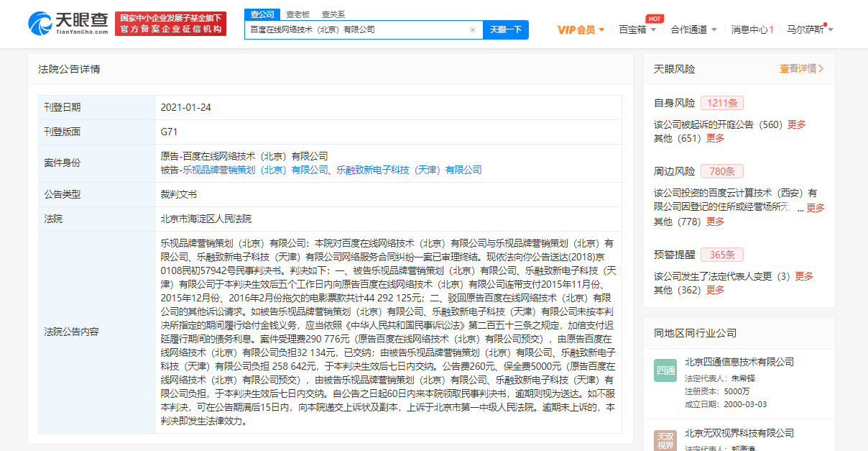Screen dimensions: 868x451
Task: Click the plaintiff text 原告-百度在线网络技术（北京）有限公司
Action: 244,156
